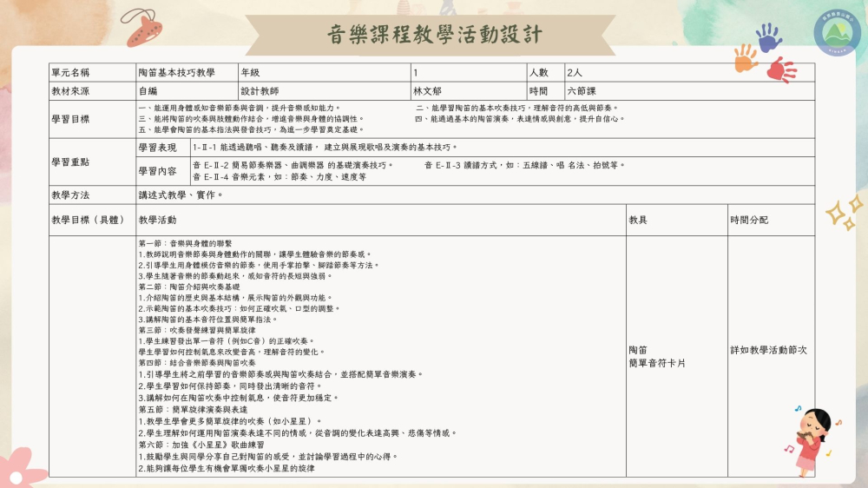Click objective 三、能將陶笛的吹奏與肢體動作結合
This screenshot has height=488, width=868.
tap(251, 119)
